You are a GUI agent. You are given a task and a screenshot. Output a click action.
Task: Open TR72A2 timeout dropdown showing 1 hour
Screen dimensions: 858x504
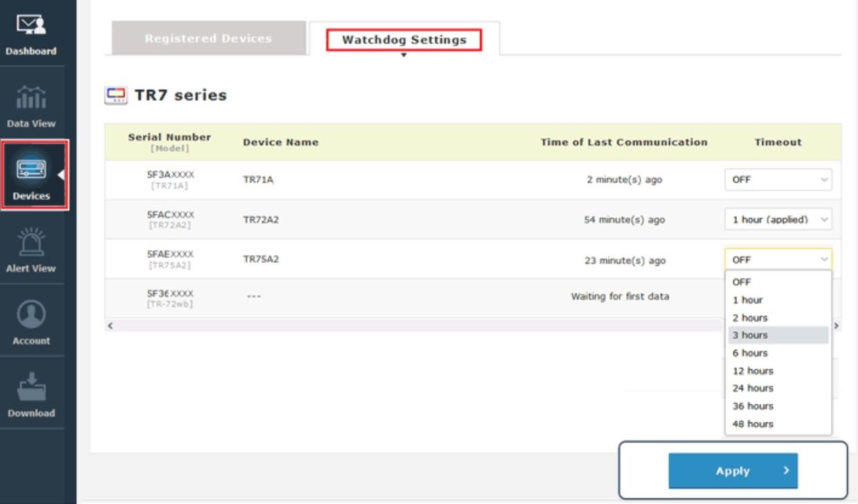tap(778, 220)
